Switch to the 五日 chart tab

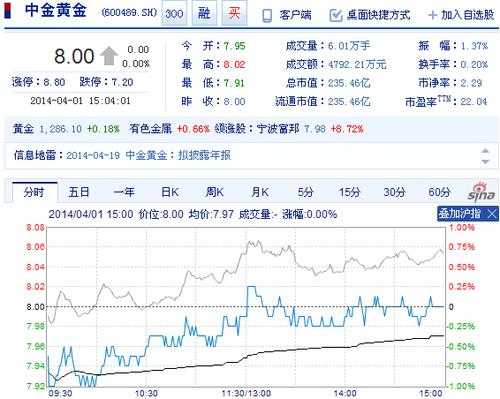pos(79,192)
